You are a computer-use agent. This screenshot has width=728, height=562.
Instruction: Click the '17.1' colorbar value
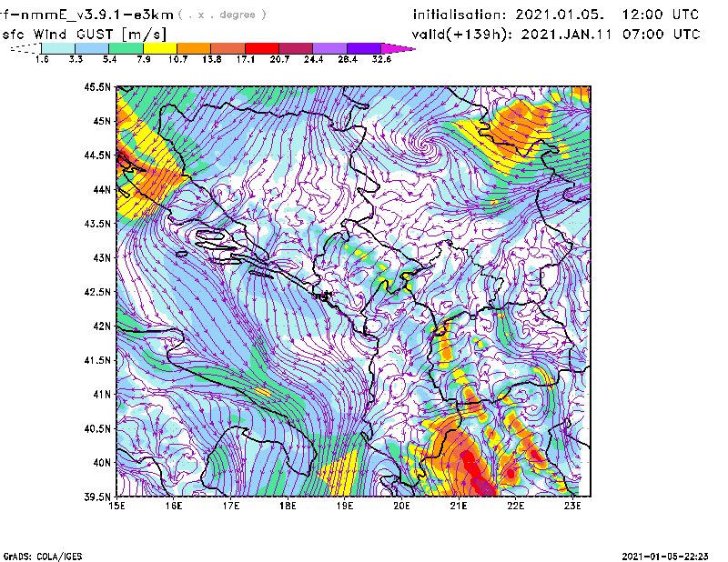coord(246,59)
